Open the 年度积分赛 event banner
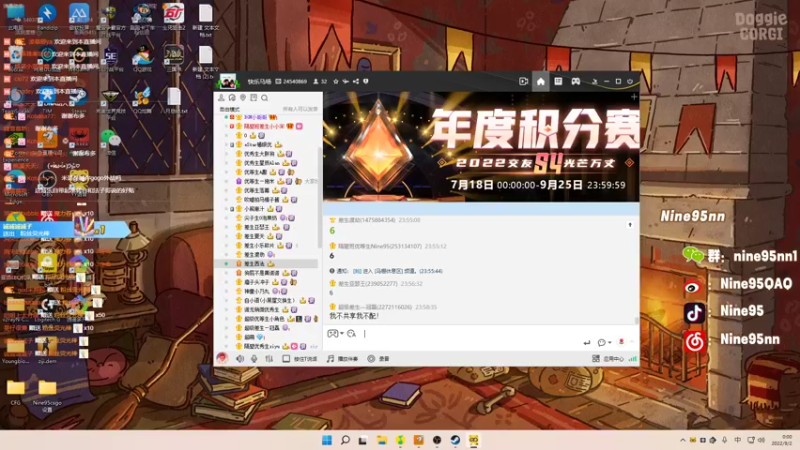 [x=481, y=147]
